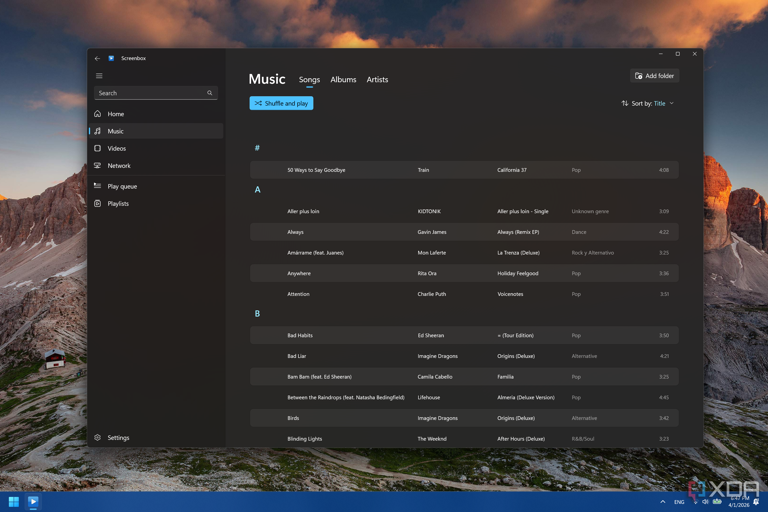Click the A group header
The height and width of the screenshot is (512, 768).
257,190
